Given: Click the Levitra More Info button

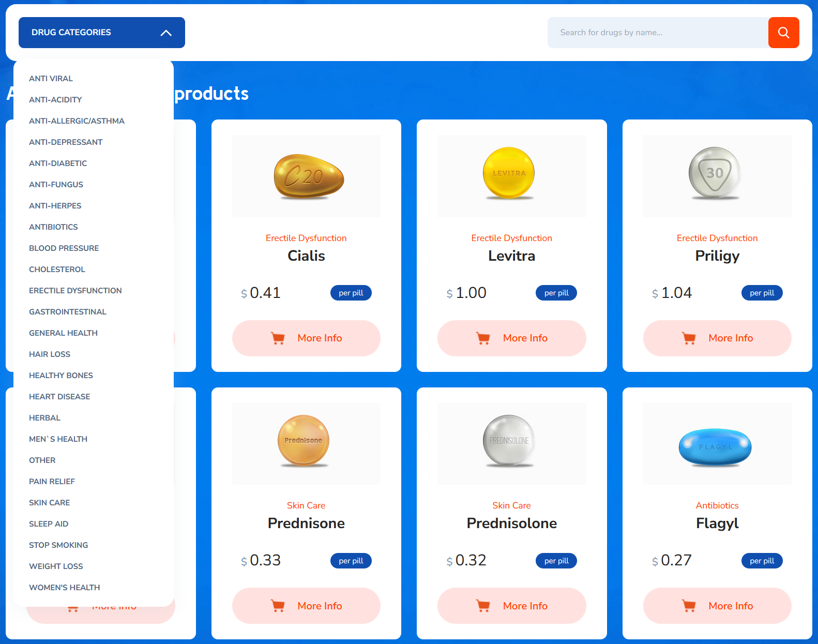Looking at the screenshot, I should point(511,338).
